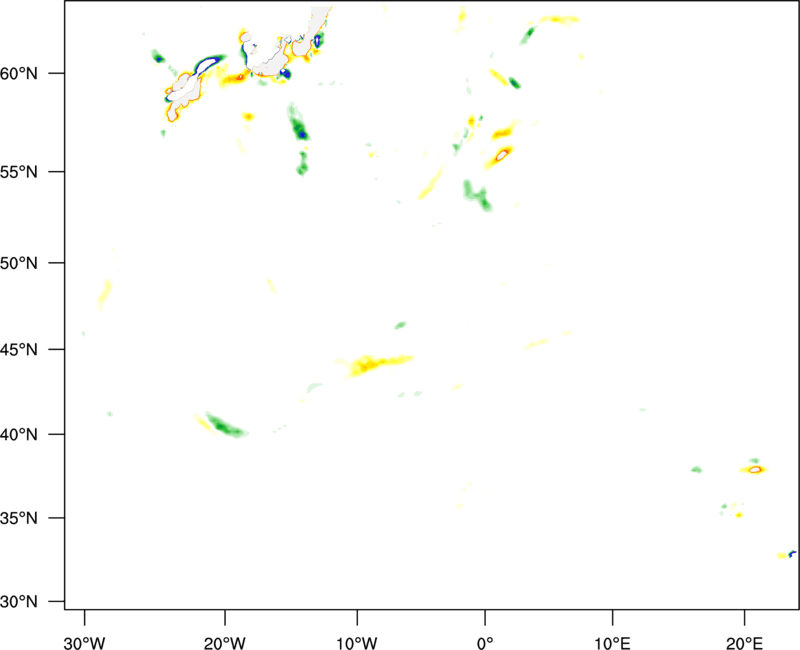Click the 20°W longitude axis label
800x650 pixels.
[225, 643]
